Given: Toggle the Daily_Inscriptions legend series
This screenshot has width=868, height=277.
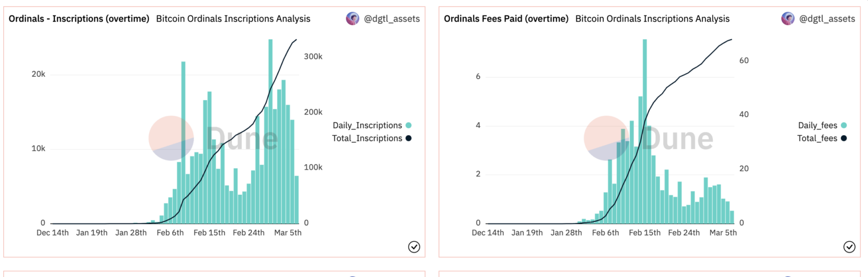Looking at the screenshot, I should [367, 125].
